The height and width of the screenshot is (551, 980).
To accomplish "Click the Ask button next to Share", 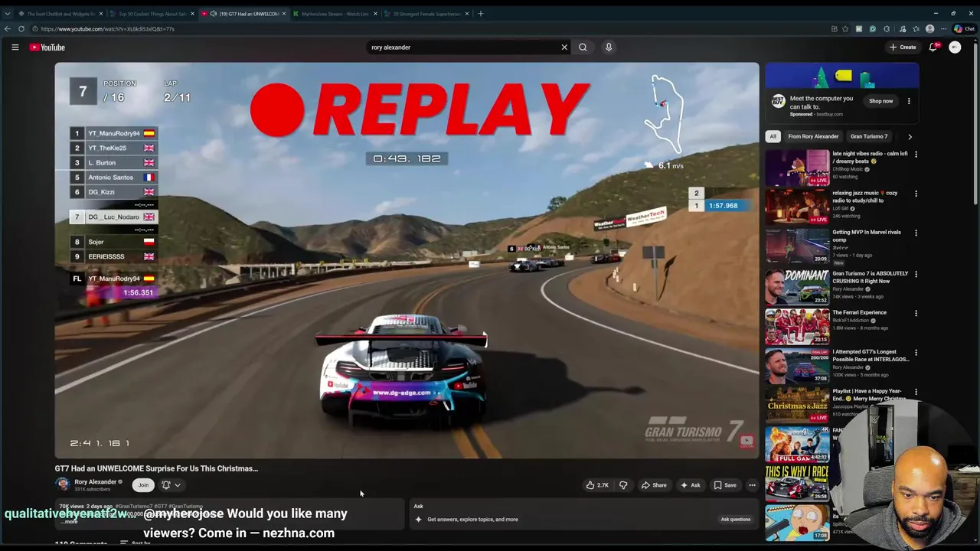I will [690, 485].
